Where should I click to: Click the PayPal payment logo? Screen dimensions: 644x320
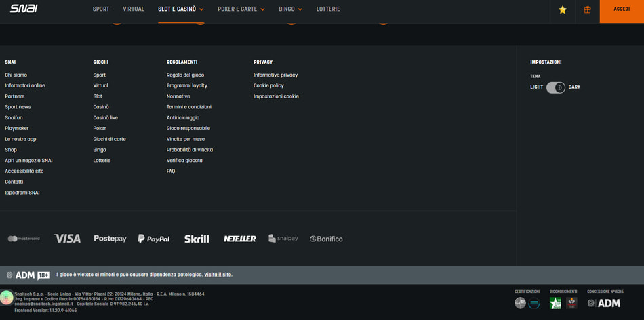tap(154, 239)
